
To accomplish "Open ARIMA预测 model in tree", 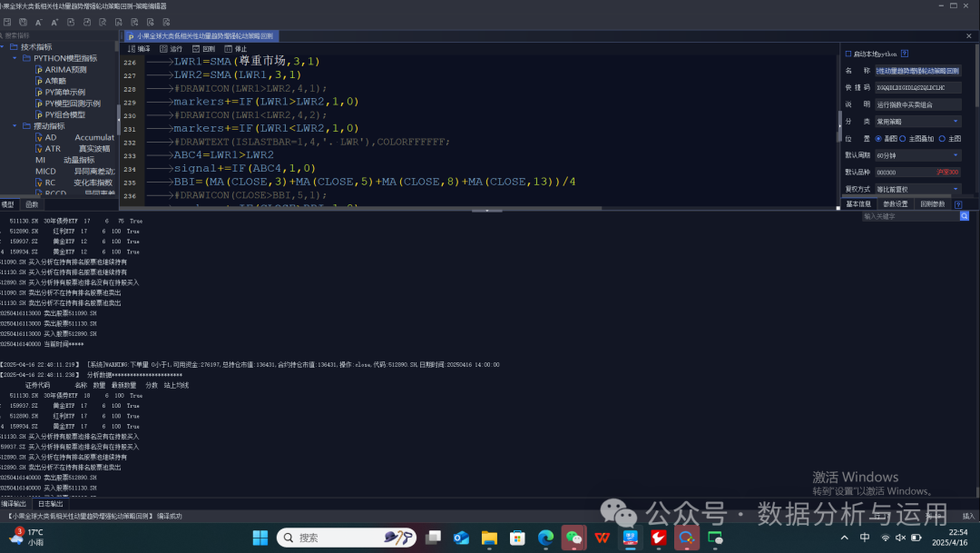I will 62,69.
